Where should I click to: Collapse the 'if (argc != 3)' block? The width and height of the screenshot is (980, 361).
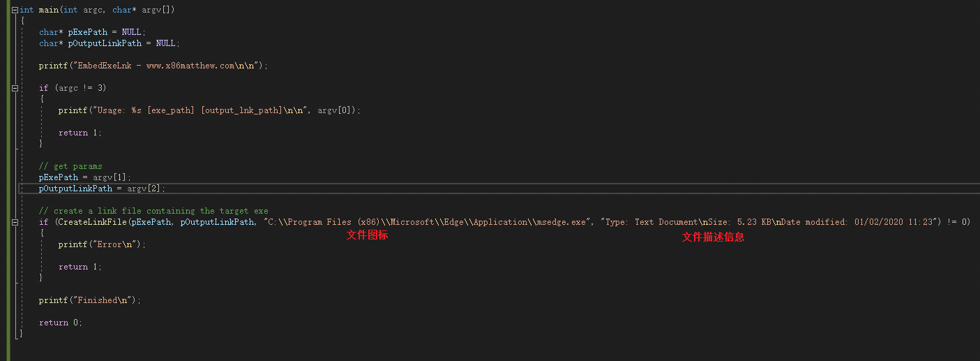point(15,88)
